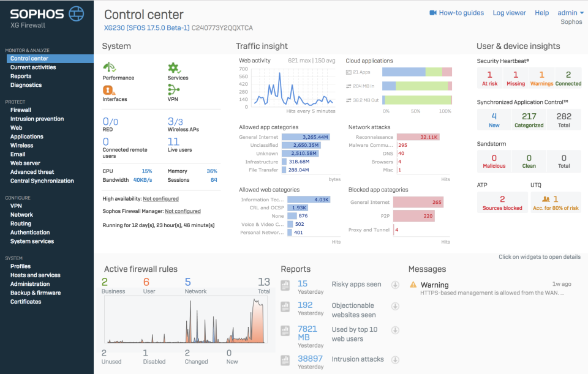
Task: Download the Risky apps seen report
Action: [395, 285]
